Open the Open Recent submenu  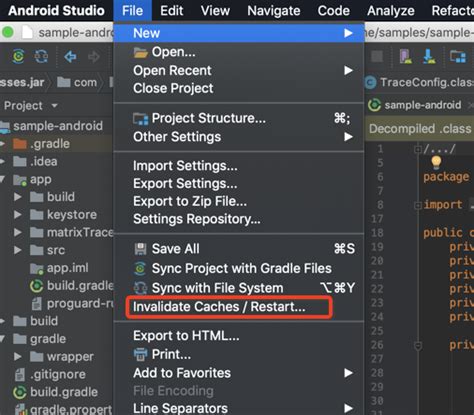[x=239, y=71]
